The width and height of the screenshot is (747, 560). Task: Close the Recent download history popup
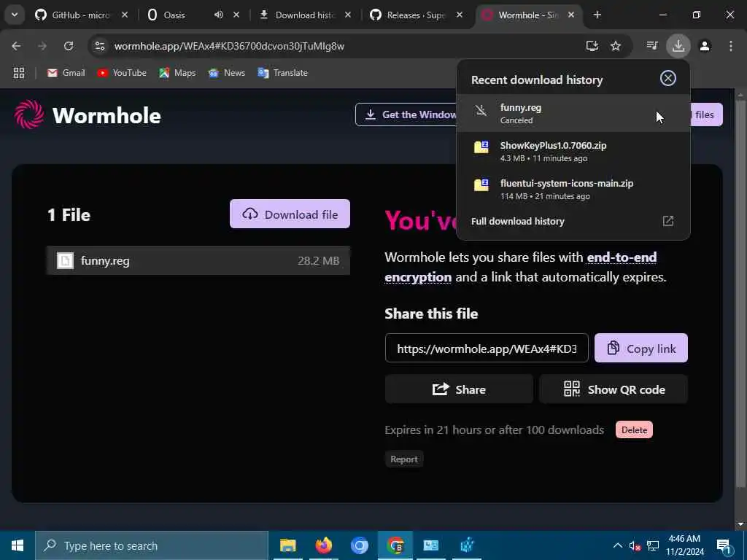point(668,78)
